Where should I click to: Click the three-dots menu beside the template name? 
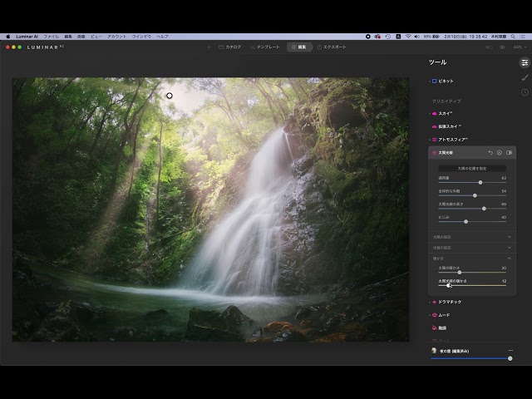510,351
